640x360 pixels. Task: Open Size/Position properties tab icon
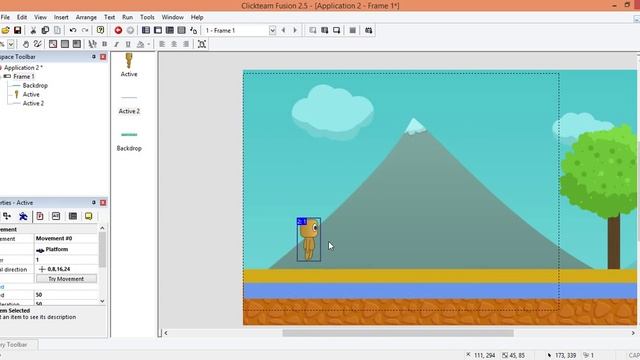tap(7, 216)
